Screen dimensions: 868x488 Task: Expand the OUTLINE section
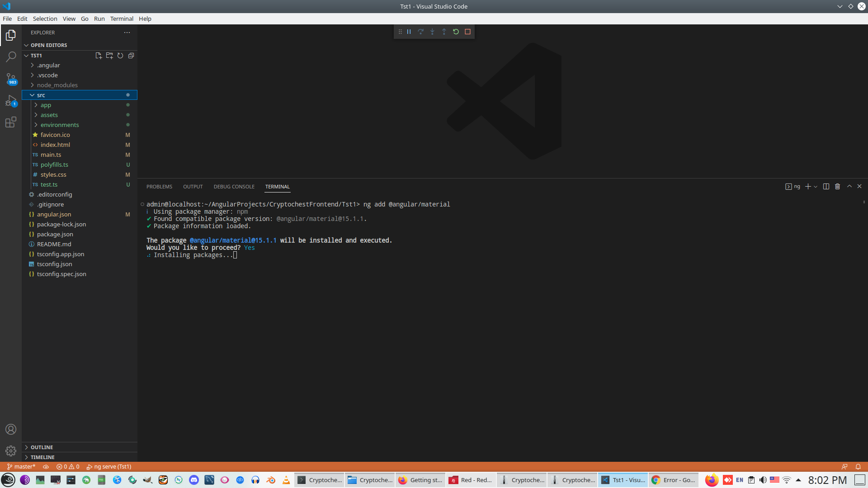(x=42, y=447)
